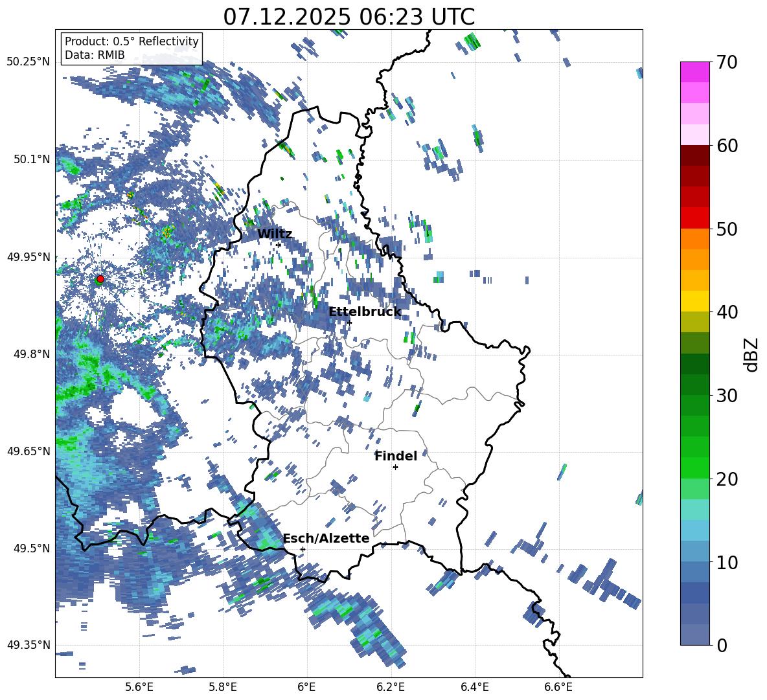This screenshot has width=767, height=700.
Task: Click the red radar site marker
Action: (x=100, y=278)
